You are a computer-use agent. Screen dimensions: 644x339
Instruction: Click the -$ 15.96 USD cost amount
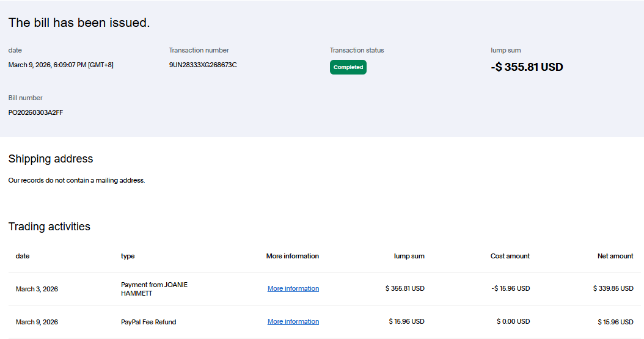pos(510,288)
